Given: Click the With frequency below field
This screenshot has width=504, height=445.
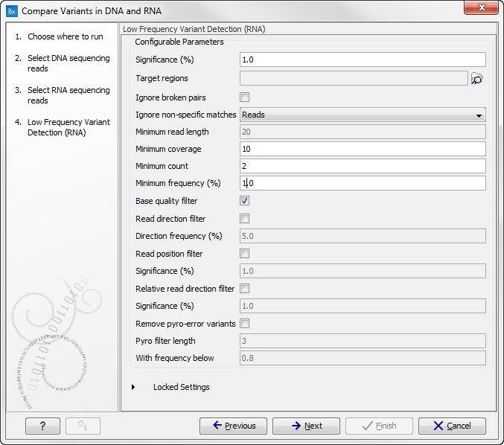Looking at the screenshot, I should point(363,358).
